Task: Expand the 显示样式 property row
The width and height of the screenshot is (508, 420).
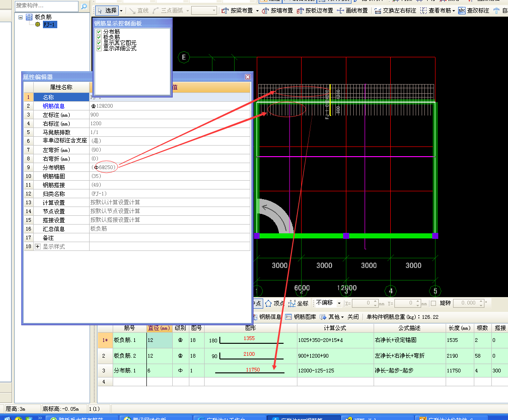Action: click(x=37, y=247)
